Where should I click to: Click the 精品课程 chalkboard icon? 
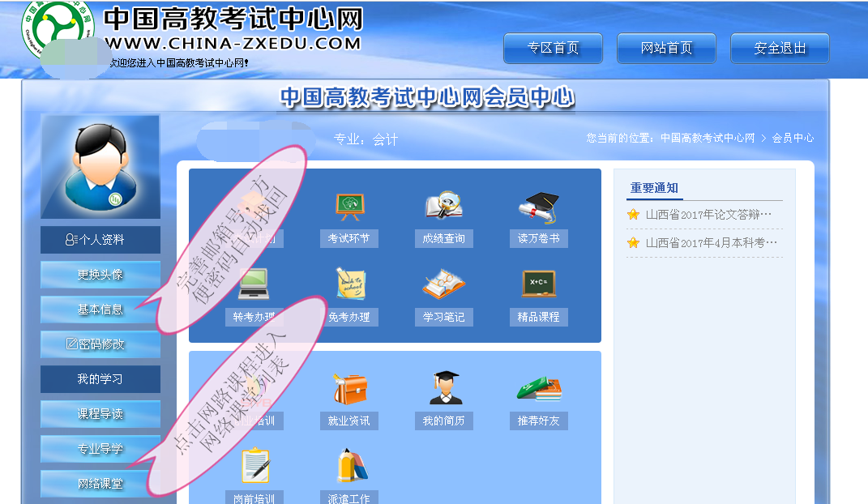point(538,284)
